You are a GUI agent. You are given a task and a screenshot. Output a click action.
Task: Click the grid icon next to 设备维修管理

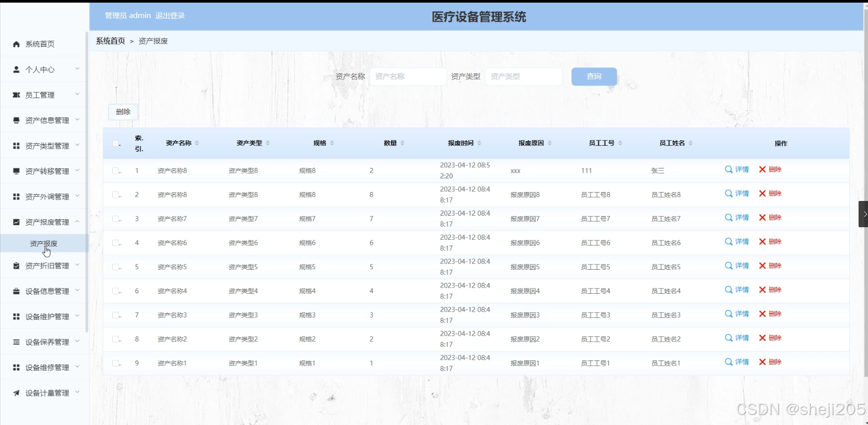tap(16, 368)
